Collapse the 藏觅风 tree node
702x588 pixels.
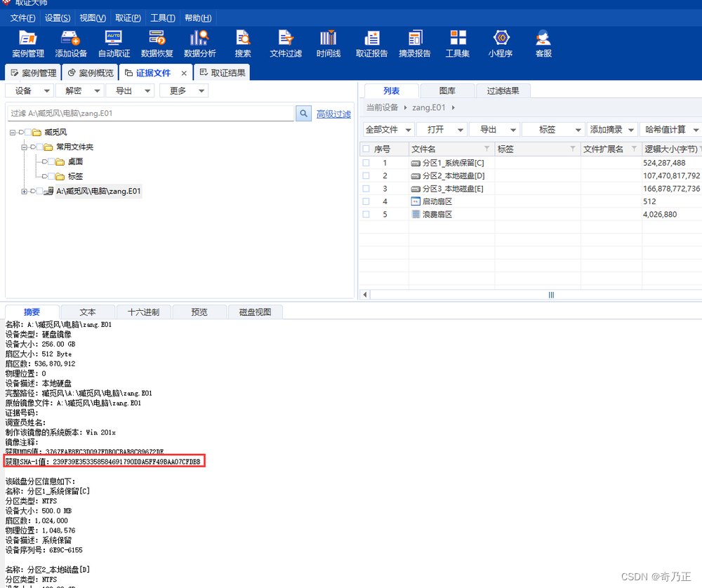13,133
